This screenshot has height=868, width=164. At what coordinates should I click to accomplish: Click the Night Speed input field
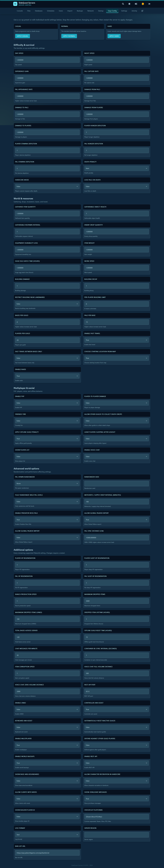pos(116,60)
